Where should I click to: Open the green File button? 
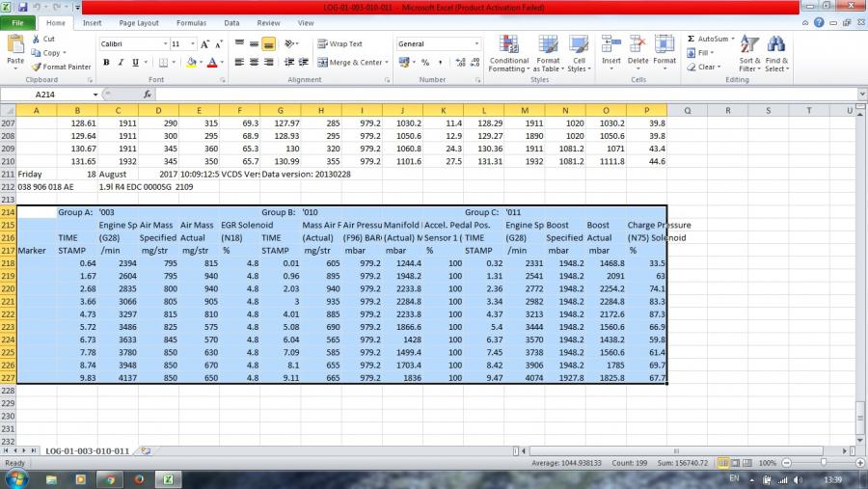point(17,22)
